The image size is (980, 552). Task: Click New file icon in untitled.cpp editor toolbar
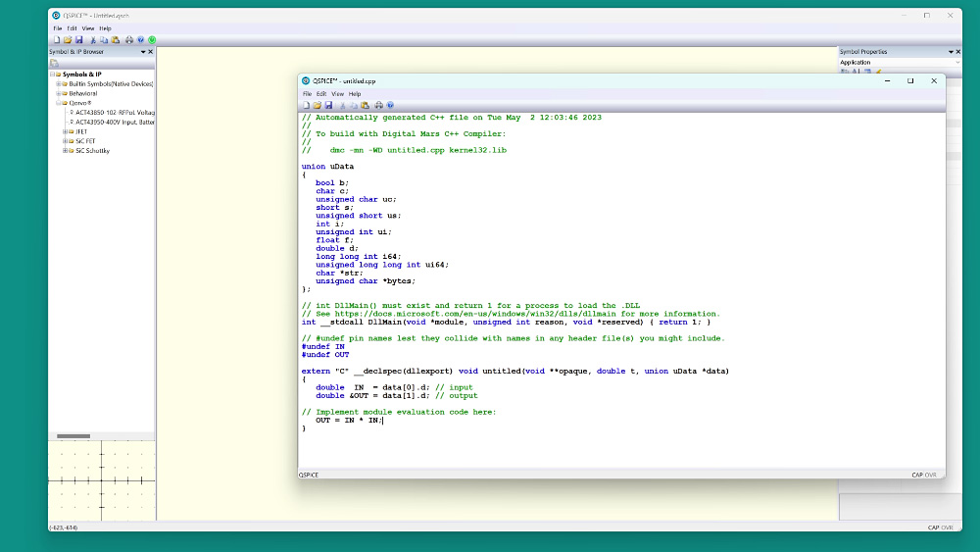306,106
